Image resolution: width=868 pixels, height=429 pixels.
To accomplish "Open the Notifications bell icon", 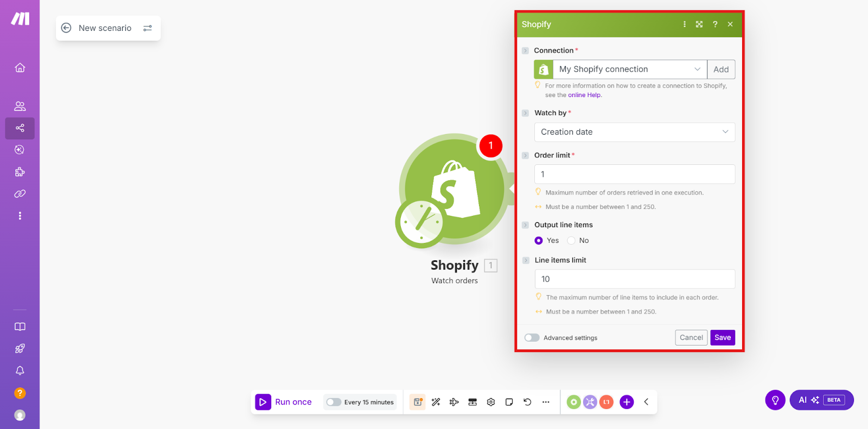I will point(20,370).
